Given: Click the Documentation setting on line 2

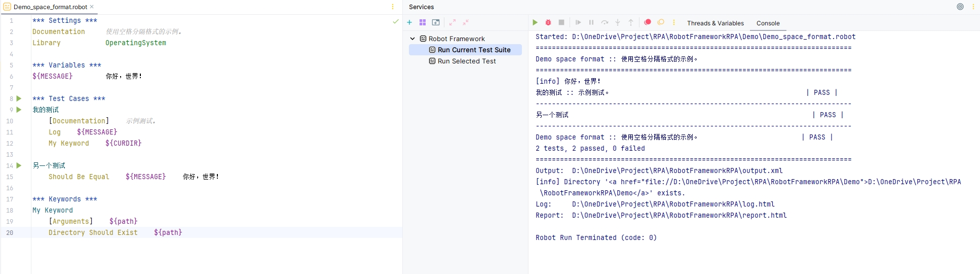Looking at the screenshot, I should pos(59,31).
